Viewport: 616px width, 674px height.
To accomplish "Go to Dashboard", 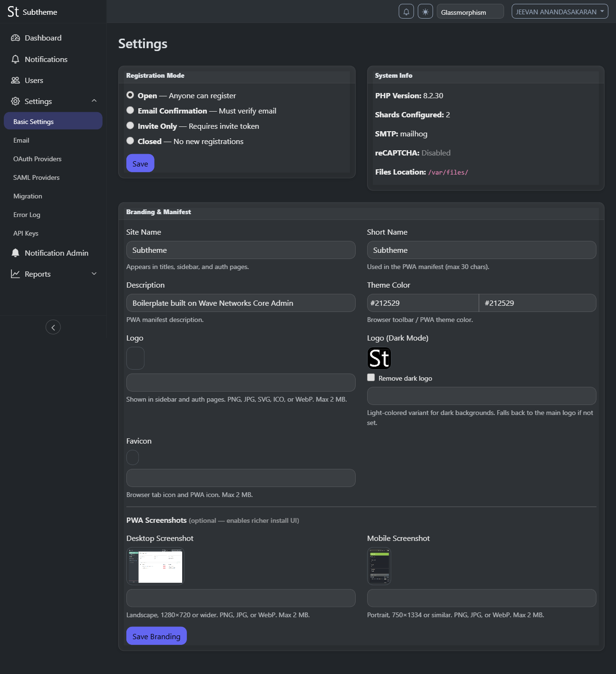I will point(53,38).
